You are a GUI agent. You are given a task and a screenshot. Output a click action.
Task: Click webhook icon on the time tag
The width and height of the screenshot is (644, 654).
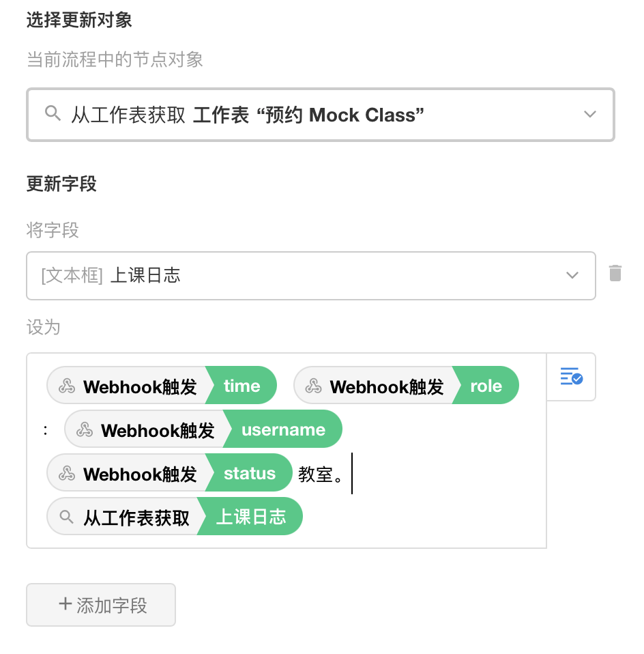[66, 386]
